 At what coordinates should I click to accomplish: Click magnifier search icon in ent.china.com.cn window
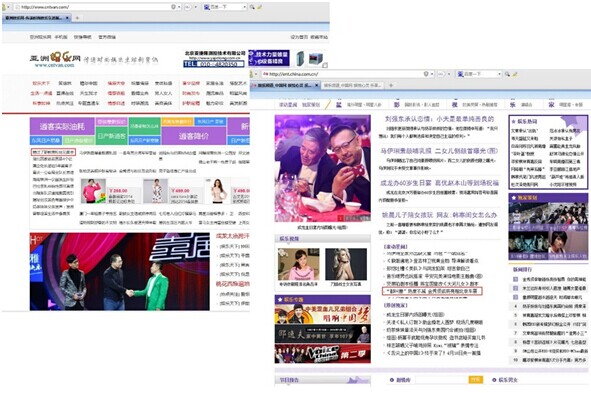(507, 74)
